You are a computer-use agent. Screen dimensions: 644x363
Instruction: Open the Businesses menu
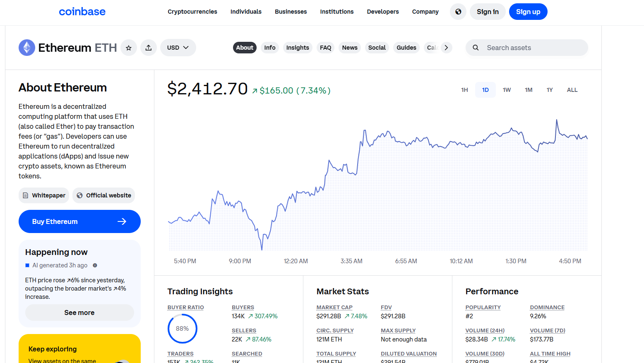(291, 12)
